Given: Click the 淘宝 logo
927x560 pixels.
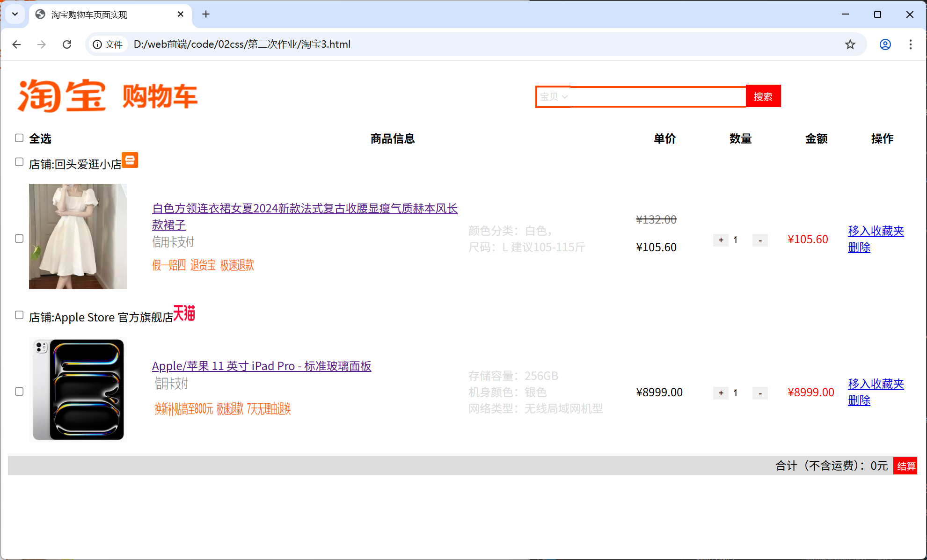Looking at the screenshot, I should point(61,96).
